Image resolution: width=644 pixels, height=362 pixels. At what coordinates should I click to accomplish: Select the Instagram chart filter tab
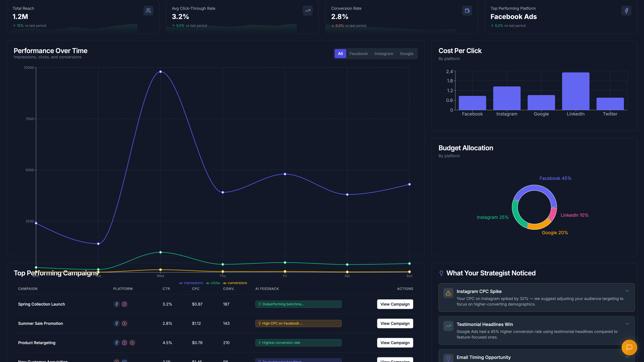click(x=384, y=53)
